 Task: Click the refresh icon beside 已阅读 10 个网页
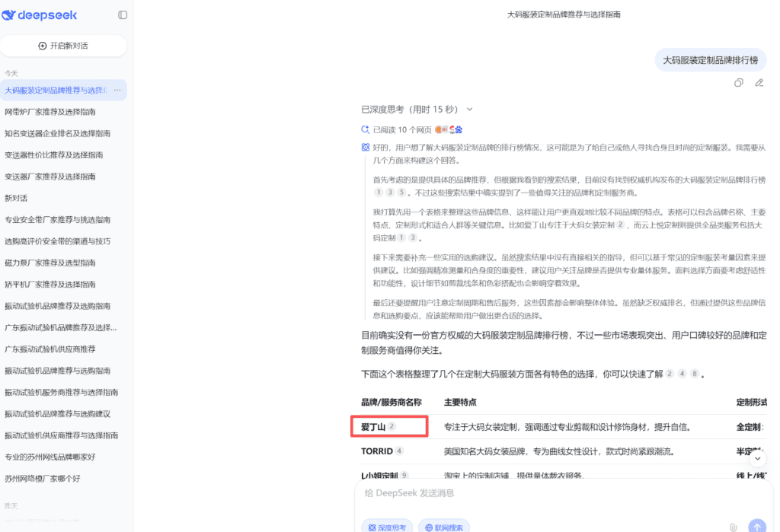pos(365,130)
